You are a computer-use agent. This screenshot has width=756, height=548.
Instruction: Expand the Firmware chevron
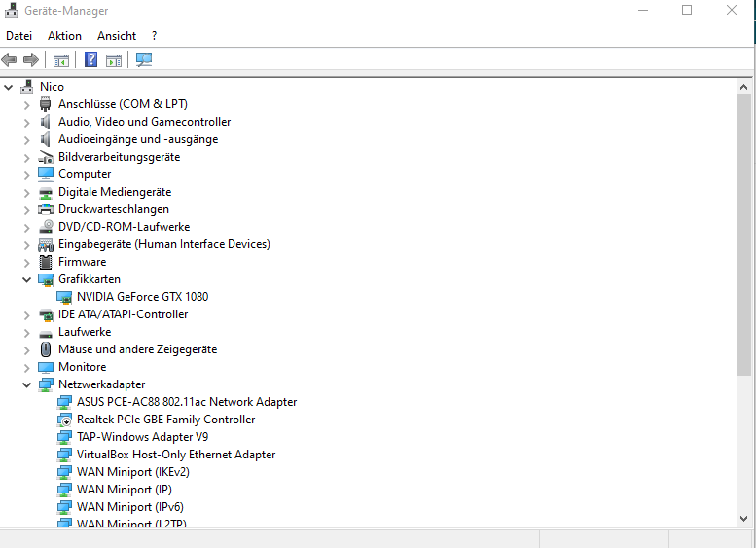pos(27,263)
